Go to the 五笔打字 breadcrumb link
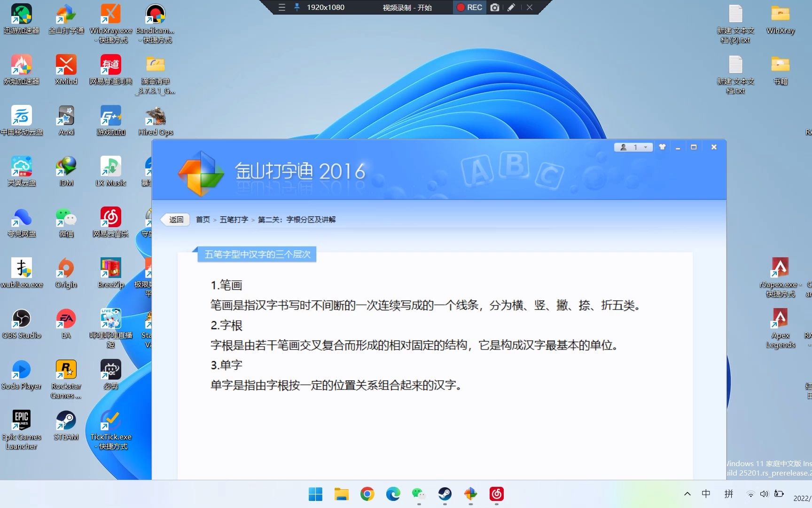Screen dimensions: 812x508 pos(234,220)
